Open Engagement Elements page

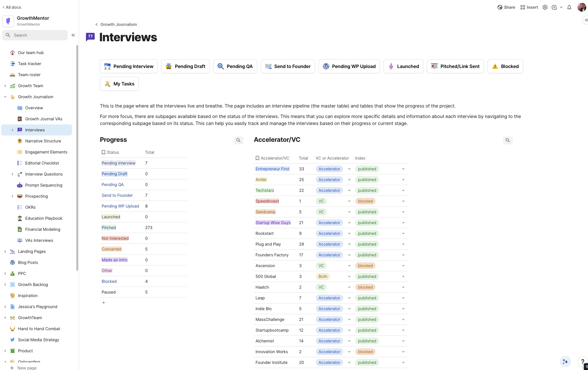click(x=46, y=152)
